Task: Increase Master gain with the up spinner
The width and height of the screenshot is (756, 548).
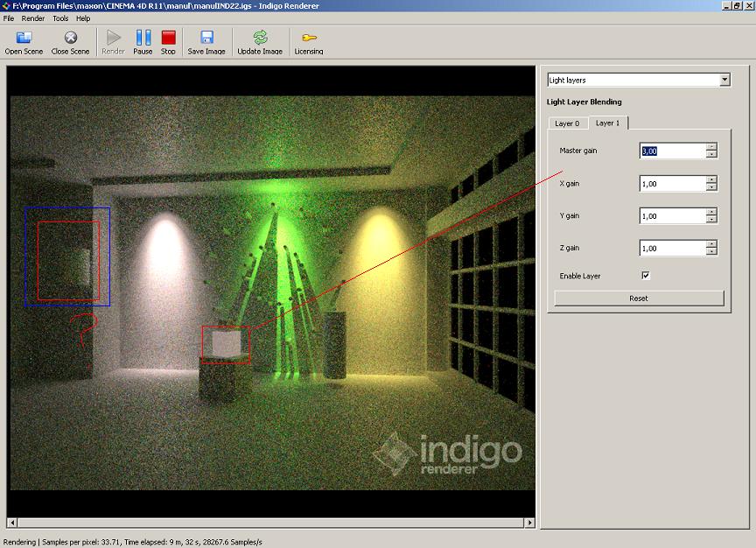Action: coord(711,147)
